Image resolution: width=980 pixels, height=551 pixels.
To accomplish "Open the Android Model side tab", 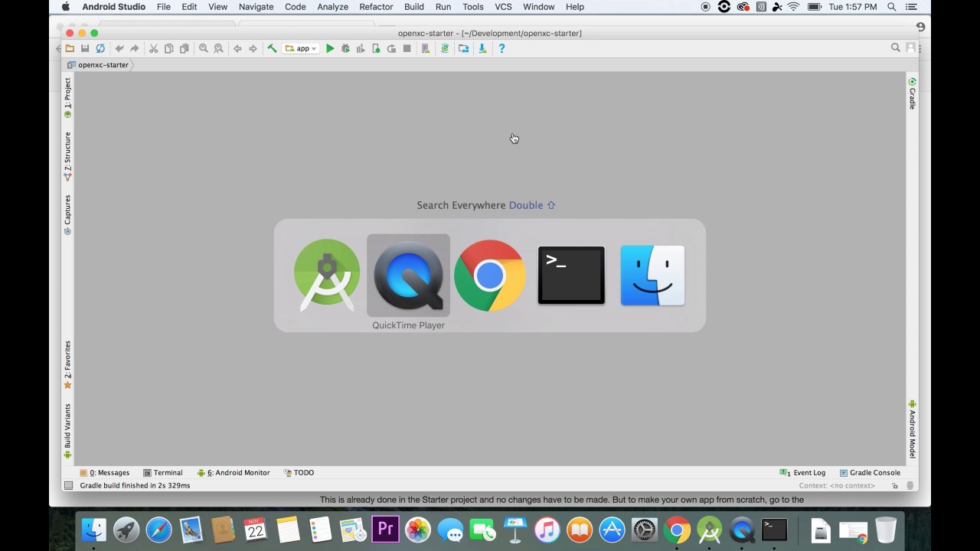I will click(912, 429).
